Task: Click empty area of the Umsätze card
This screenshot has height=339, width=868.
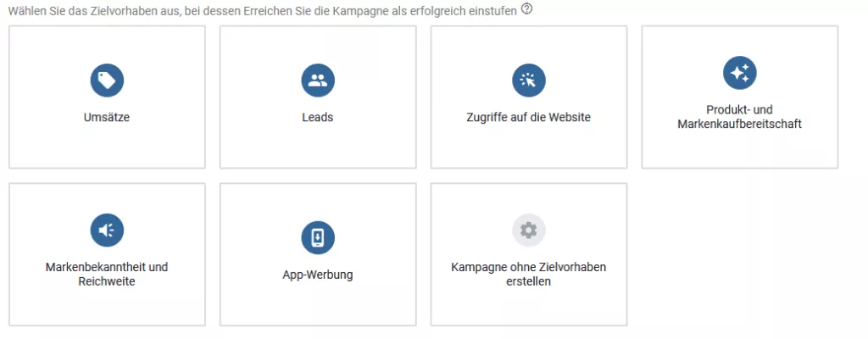Action: [x=107, y=147]
